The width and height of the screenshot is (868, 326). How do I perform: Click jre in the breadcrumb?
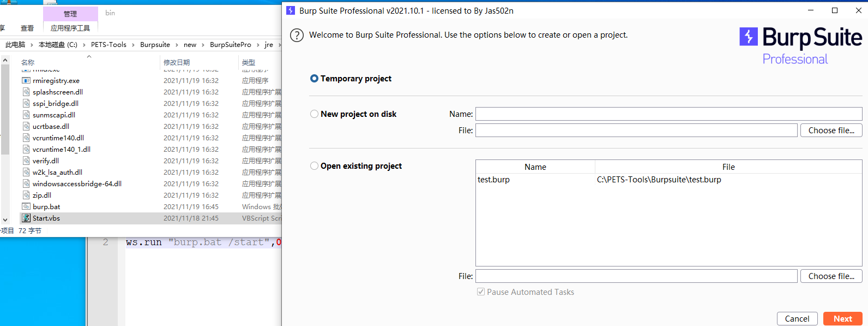(269, 45)
